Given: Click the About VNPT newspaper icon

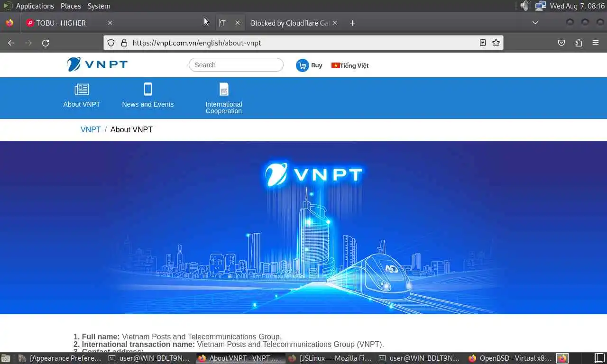Looking at the screenshot, I should 82,89.
